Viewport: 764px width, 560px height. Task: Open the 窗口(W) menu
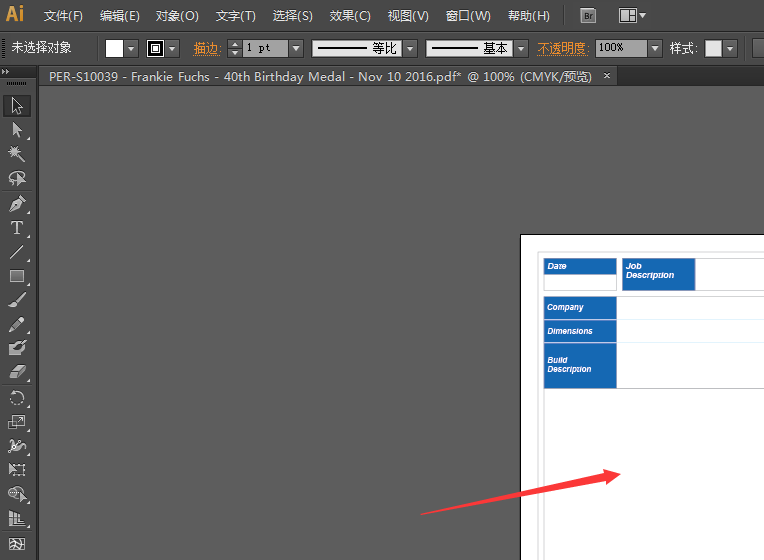pyautogui.click(x=468, y=16)
